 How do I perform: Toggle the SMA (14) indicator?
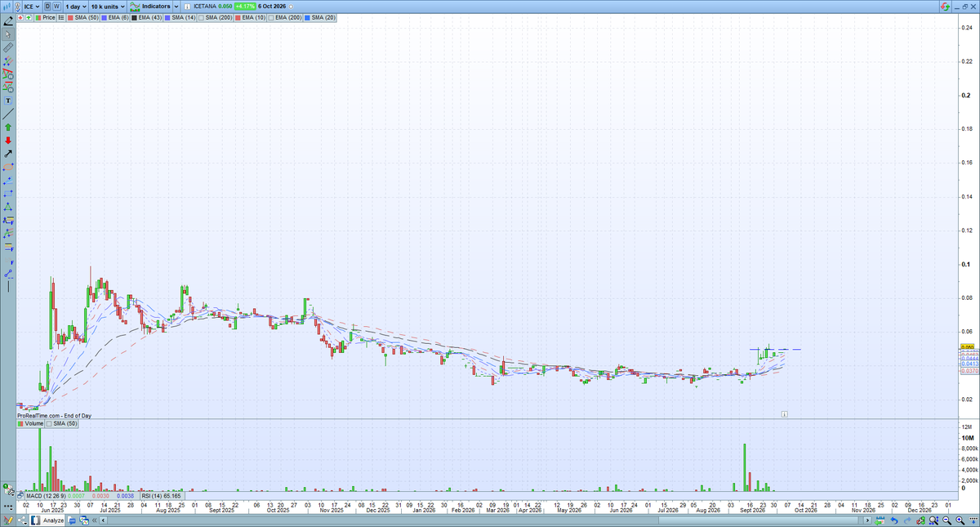180,17
